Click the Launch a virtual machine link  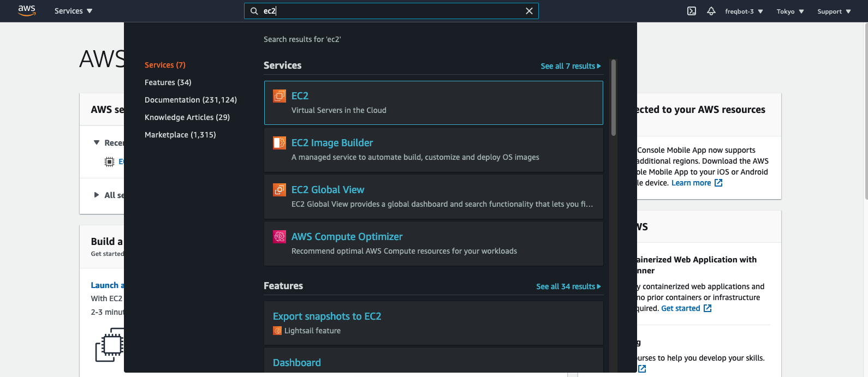pyautogui.click(x=108, y=285)
